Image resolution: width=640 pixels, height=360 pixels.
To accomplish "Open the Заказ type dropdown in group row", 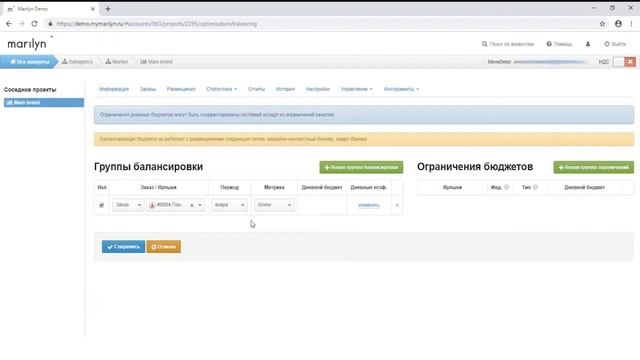I will [x=128, y=205].
